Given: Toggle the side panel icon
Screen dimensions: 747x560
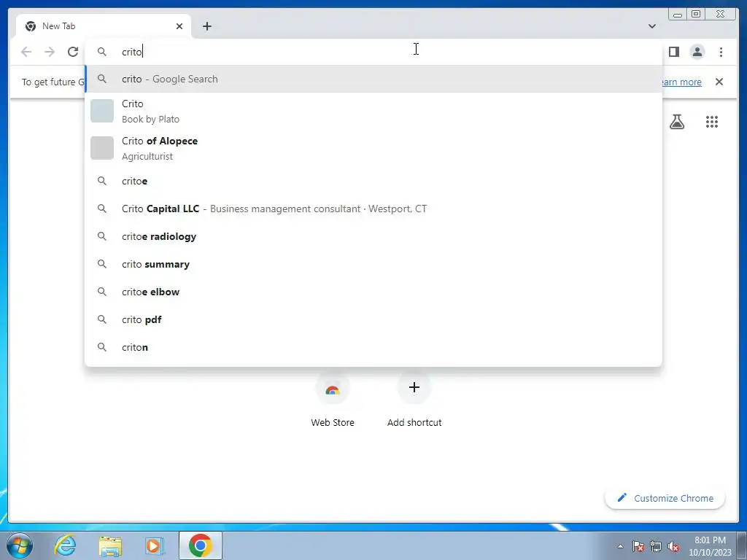Looking at the screenshot, I should click(x=673, y=52).
